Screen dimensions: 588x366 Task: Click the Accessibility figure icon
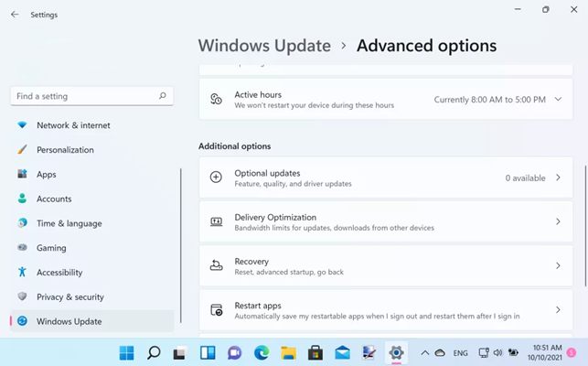(x=22, y=272)
